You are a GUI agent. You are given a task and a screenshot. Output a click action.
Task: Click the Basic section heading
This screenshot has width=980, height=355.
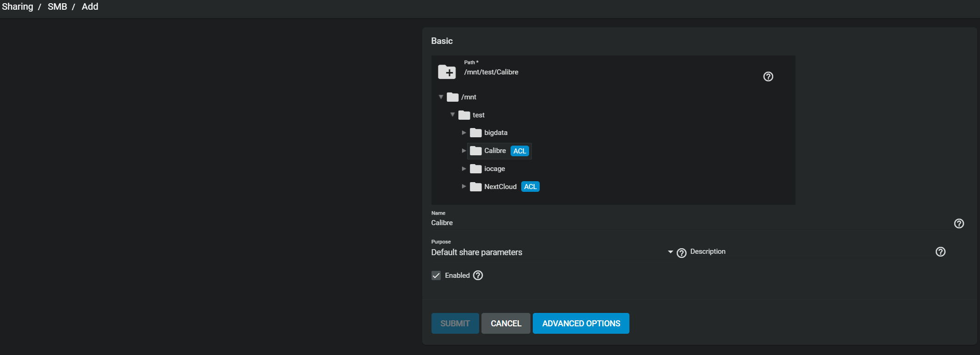point(442,41)
